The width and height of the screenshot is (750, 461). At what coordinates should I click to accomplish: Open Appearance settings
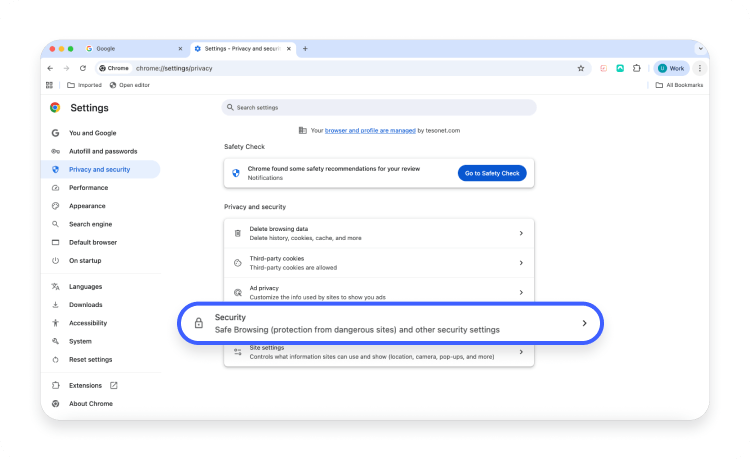coord(87,206)
